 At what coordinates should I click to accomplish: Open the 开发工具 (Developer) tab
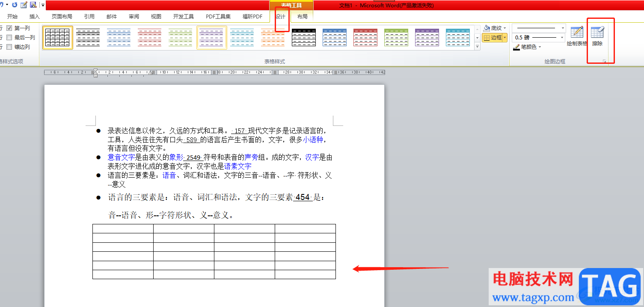click(x=184, y=17)
